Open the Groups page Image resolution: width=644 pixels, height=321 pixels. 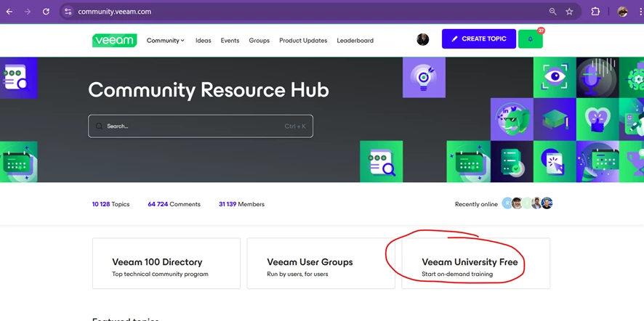pyautogui.click(x=259, y=40)
